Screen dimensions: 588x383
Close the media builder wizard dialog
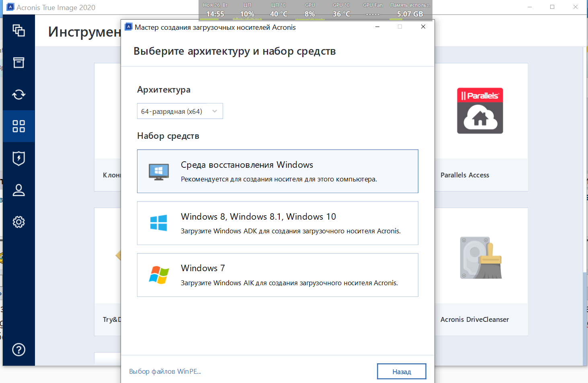pyautogui.click(x=423, y=27)
